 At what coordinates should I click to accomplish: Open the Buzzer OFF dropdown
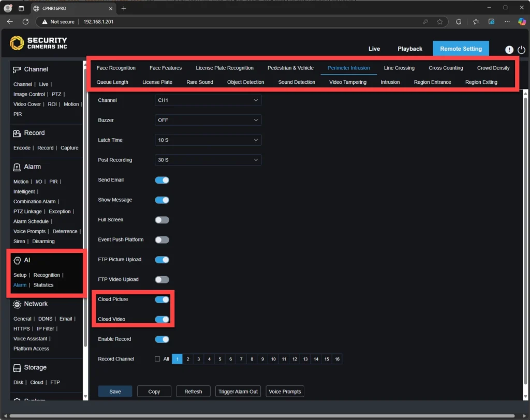208,121
